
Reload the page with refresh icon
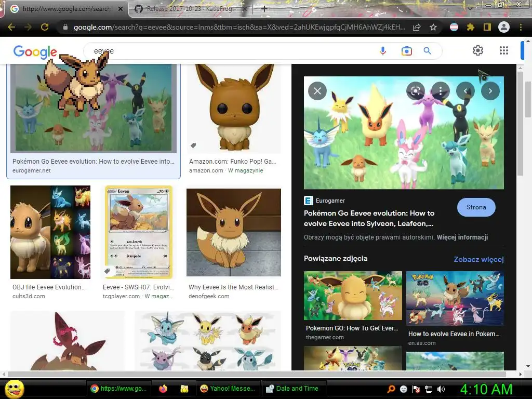[x=45, y=27]
